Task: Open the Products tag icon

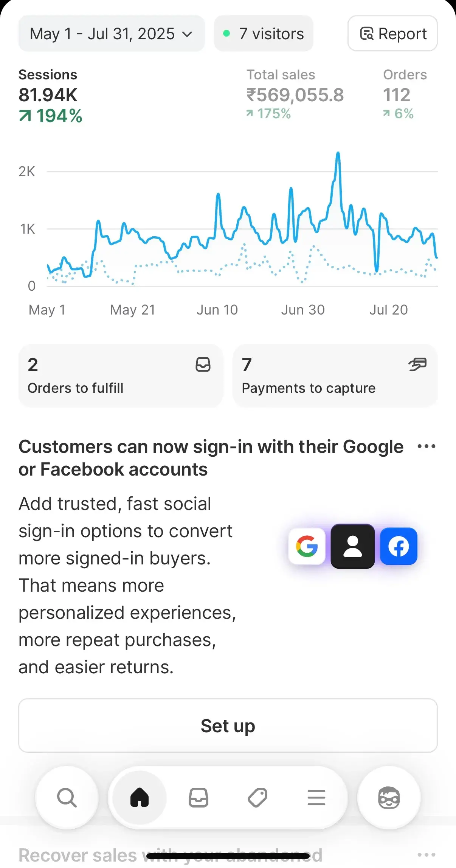Action: [257, 798]
